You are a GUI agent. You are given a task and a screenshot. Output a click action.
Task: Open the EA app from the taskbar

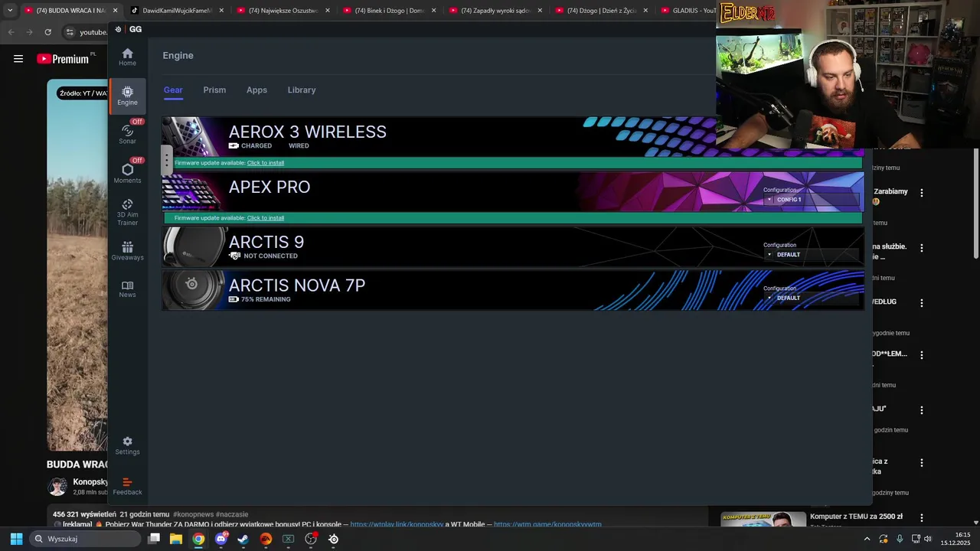tap(266, 539)
